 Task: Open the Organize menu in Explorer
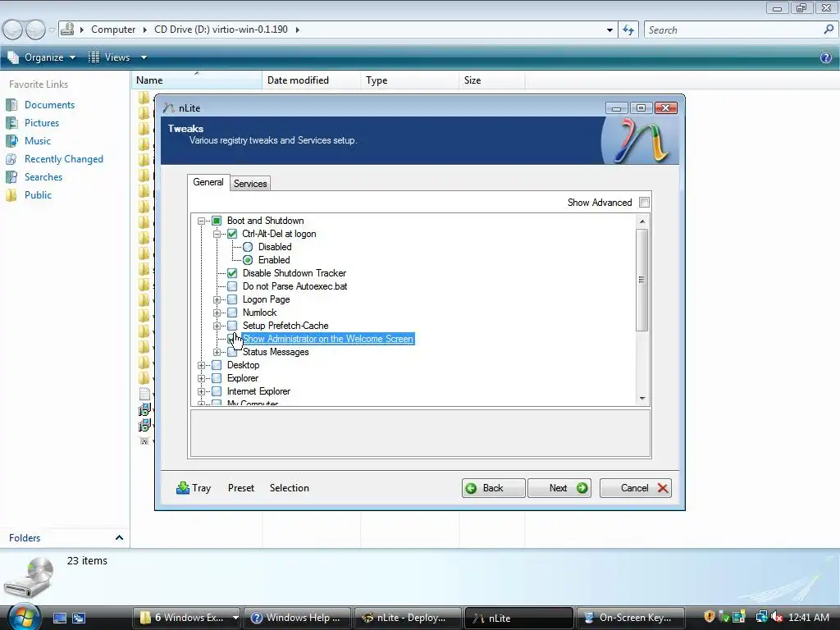(42, 57)
